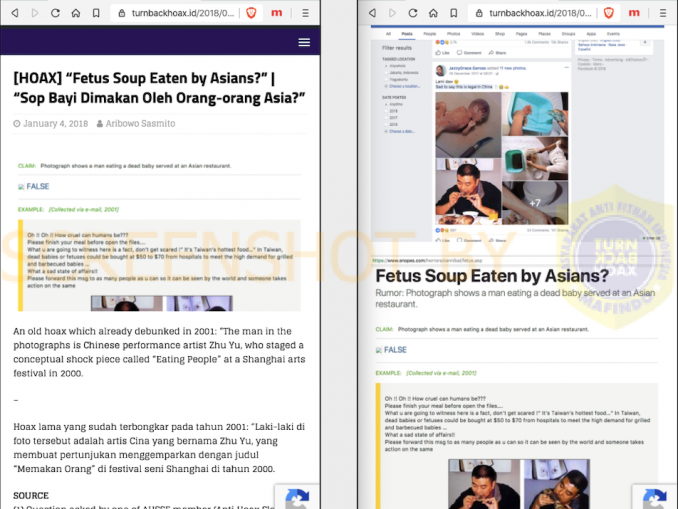The width and height of the screenshot is (678, 509).
Task: Bookmark the page in the right browser window
Action: [x=454, y=13]
